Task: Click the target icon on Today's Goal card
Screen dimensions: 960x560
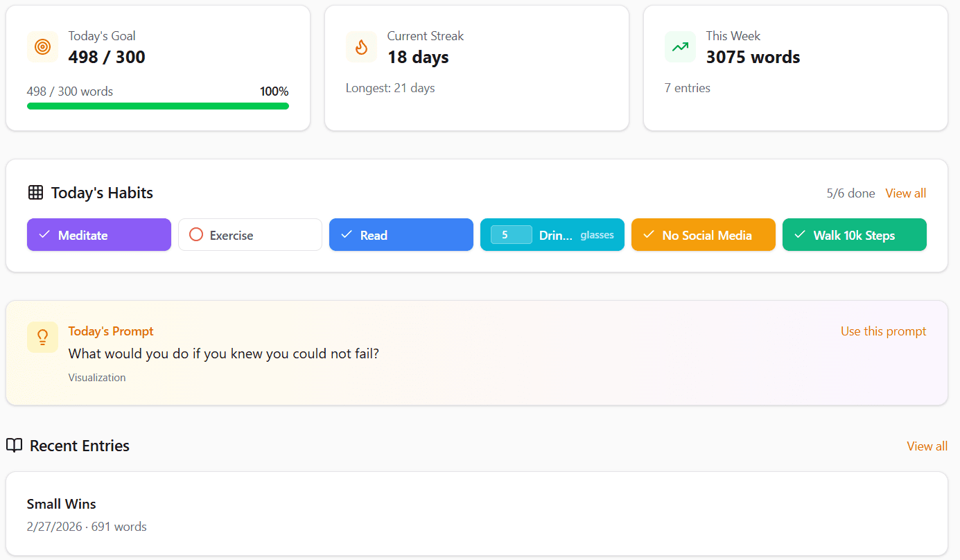Action: (42, 46)
